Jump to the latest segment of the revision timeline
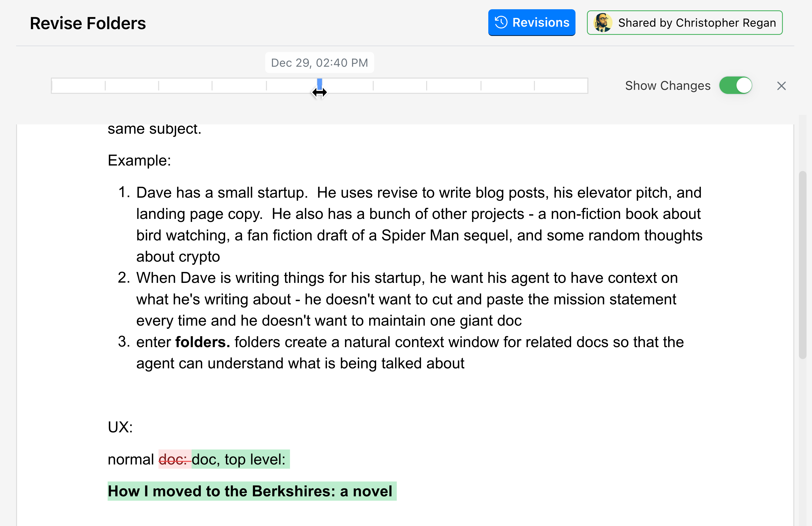The image size is (812, 526). (560, 86)
